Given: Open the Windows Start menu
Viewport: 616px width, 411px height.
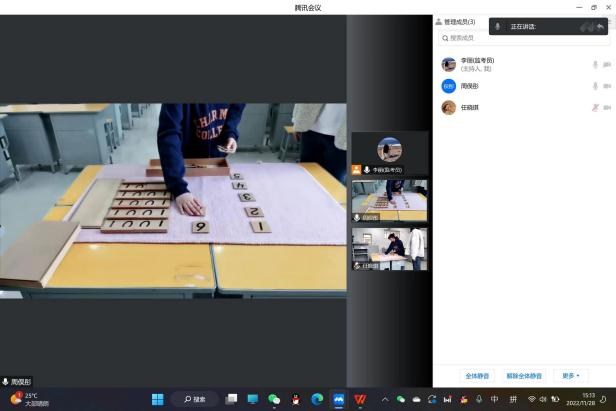Looking at the screenshot, I should point(158,399).
